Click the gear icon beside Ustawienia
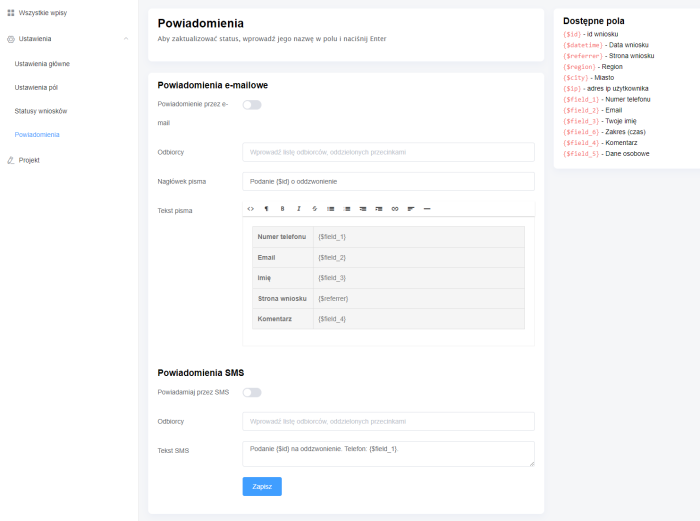This screenshot has height=521, width=700. (x=11, y=39)
